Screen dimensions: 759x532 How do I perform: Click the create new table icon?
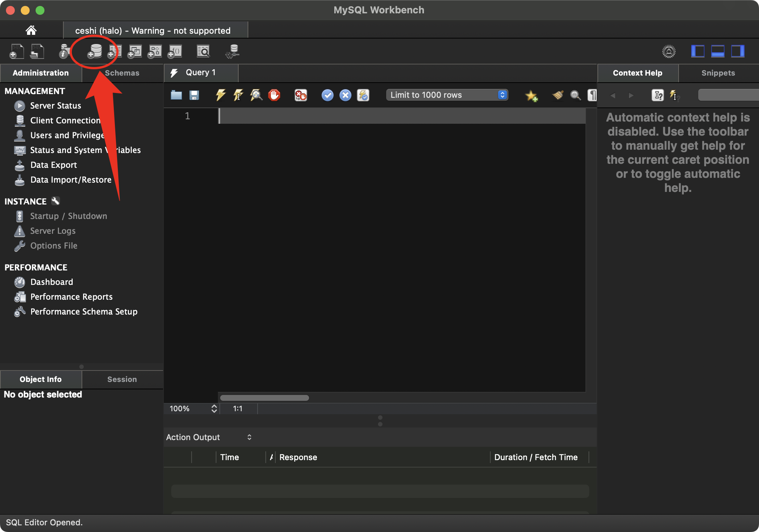click(x=115, y=51)
